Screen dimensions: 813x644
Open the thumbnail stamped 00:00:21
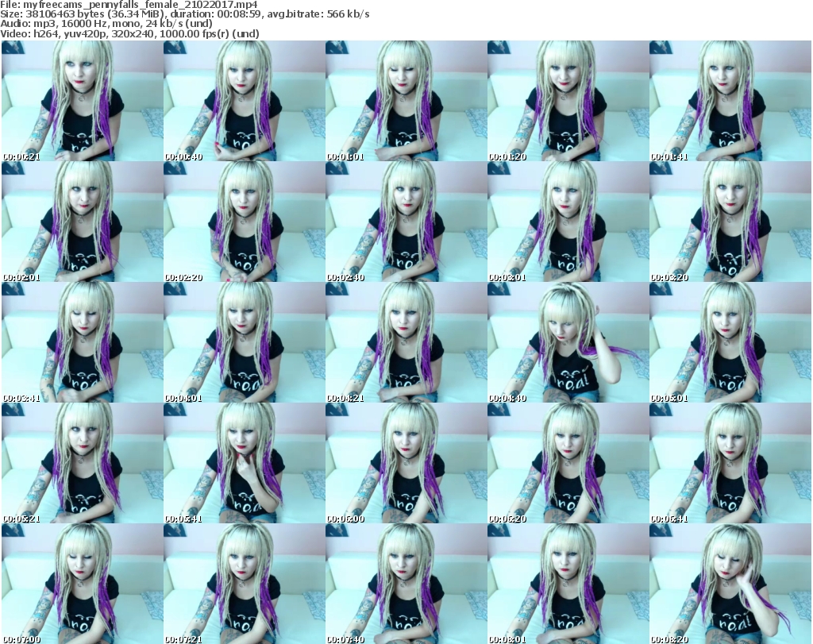click(83, 101)
